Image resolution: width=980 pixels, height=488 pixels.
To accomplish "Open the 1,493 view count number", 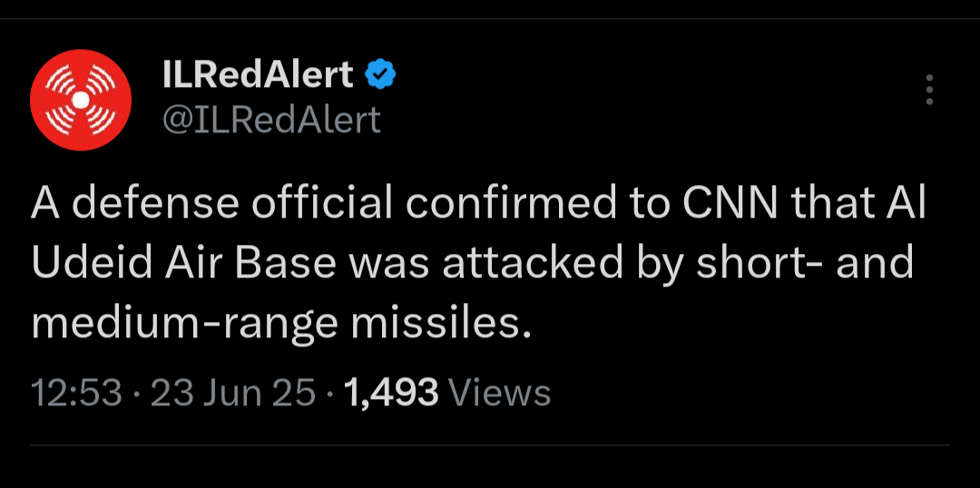I will point(390,393).
